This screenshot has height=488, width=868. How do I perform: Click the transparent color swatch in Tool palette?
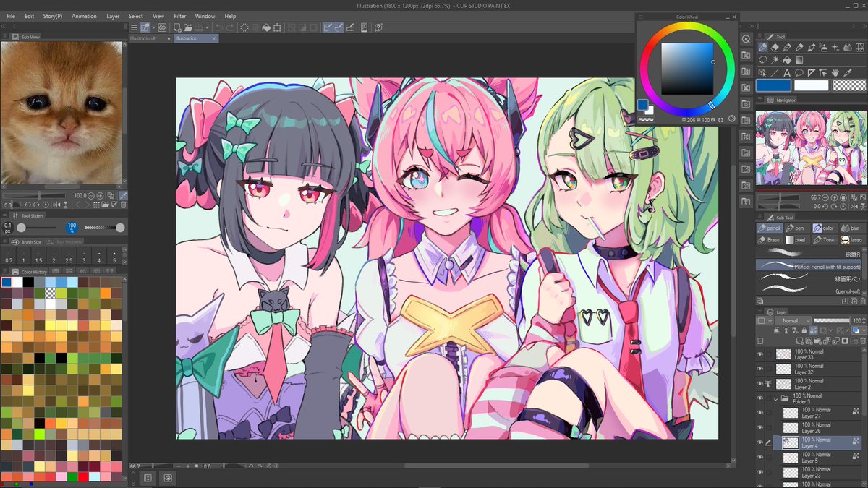pyautogui.click(x=849, y=85)
